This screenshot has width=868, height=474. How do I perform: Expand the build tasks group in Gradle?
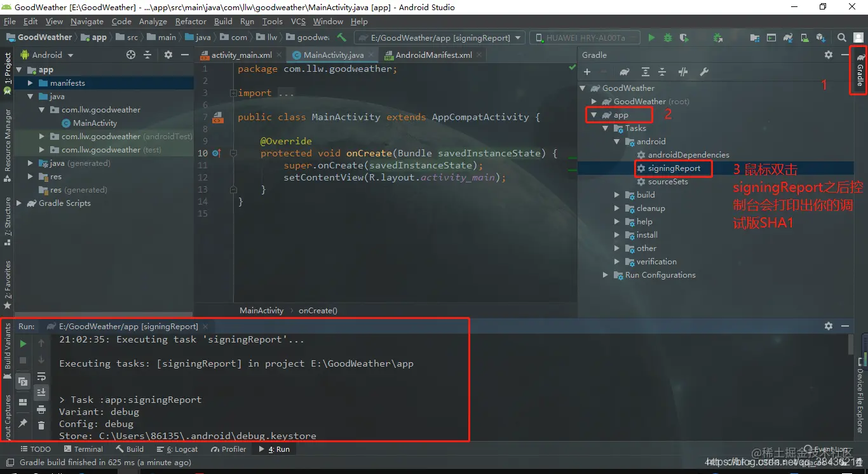pyautogui.click(x=616, y=194)
